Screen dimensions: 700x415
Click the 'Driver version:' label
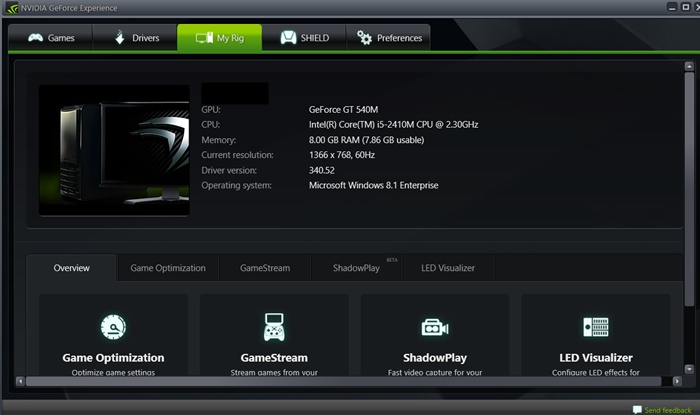click(x=229, y=170)
